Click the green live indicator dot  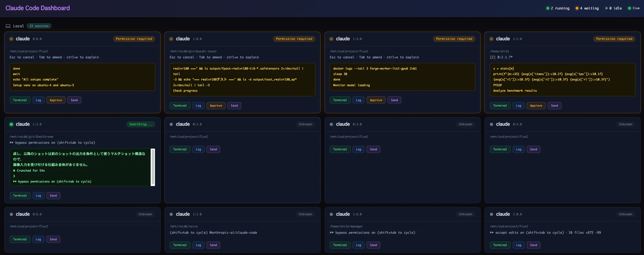pos(629,8)
